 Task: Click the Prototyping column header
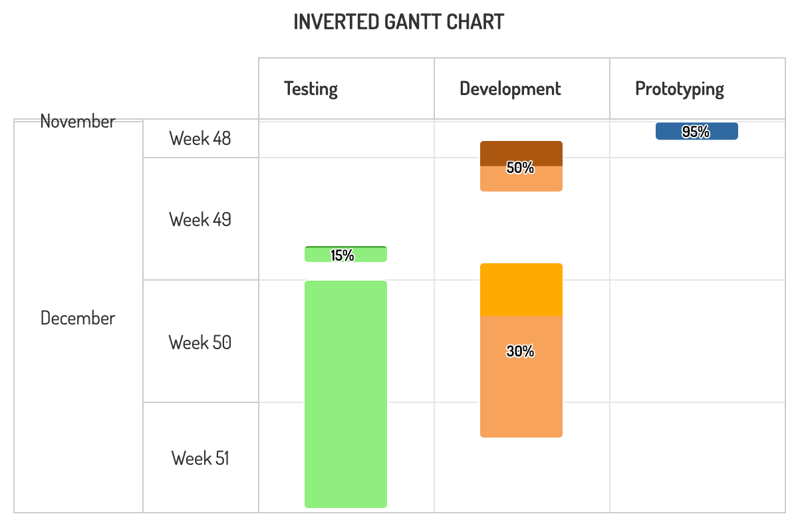click(679, 88)
